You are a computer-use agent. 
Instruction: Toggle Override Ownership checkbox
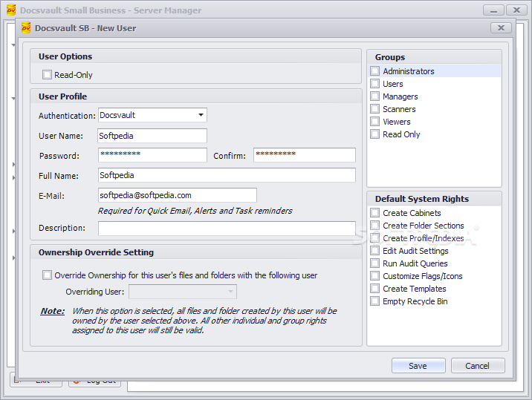(x=47, y=275)
